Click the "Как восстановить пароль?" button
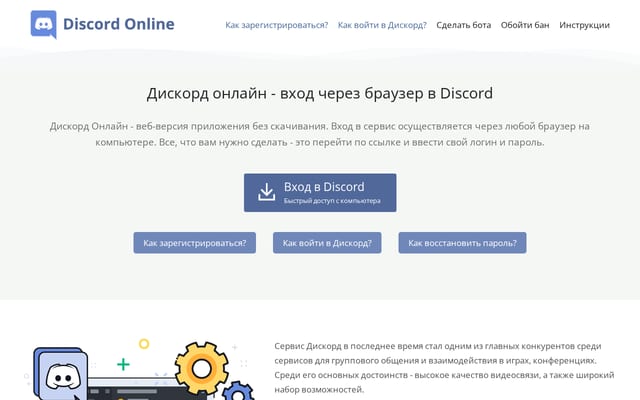This screenshot has height=400, width=640. pyautogui.click(x=462, y=243)
